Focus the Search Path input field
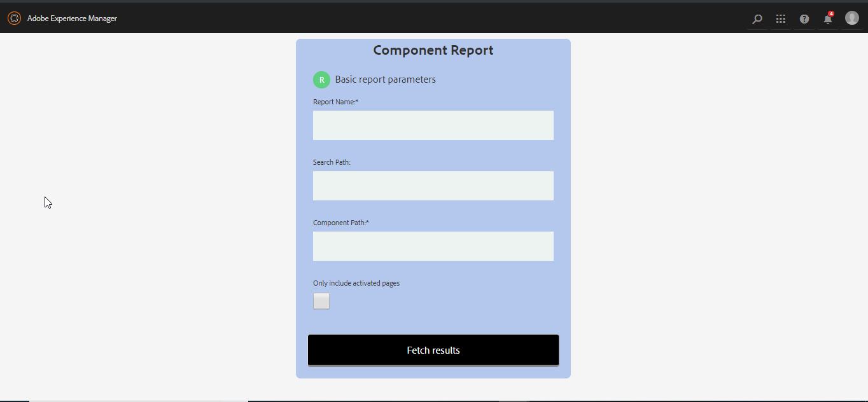This screenshot has height=402, width=868. click(x=433, y=186)
